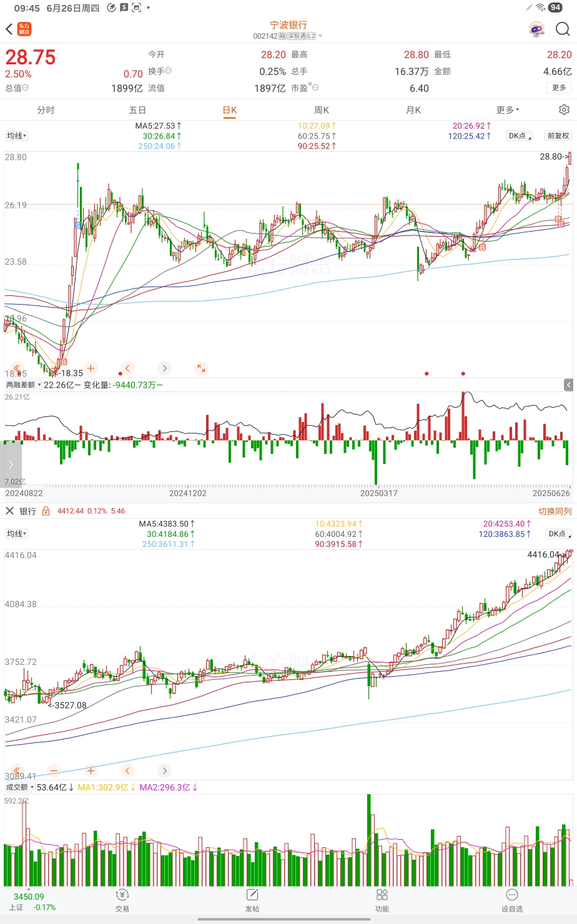Viewport: 577px width, 924px height.
Task: Open the 两融差额 indicator dropdown
Action: [24, 385]
